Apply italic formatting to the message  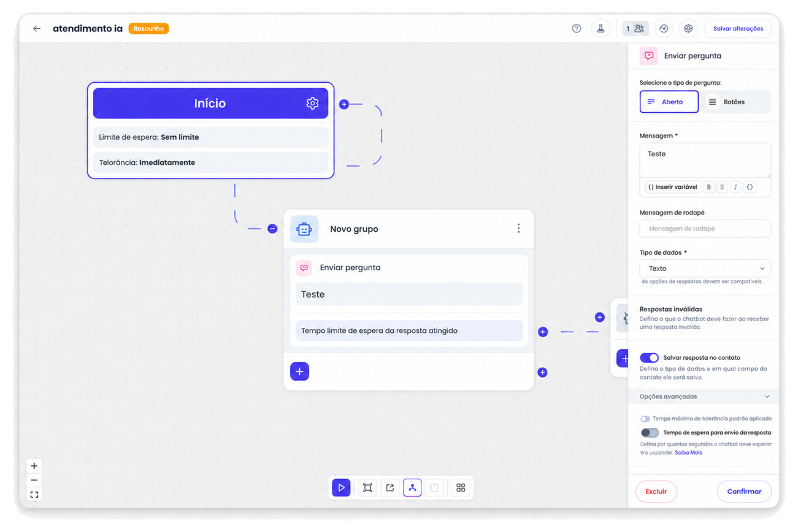pos(735,187)
